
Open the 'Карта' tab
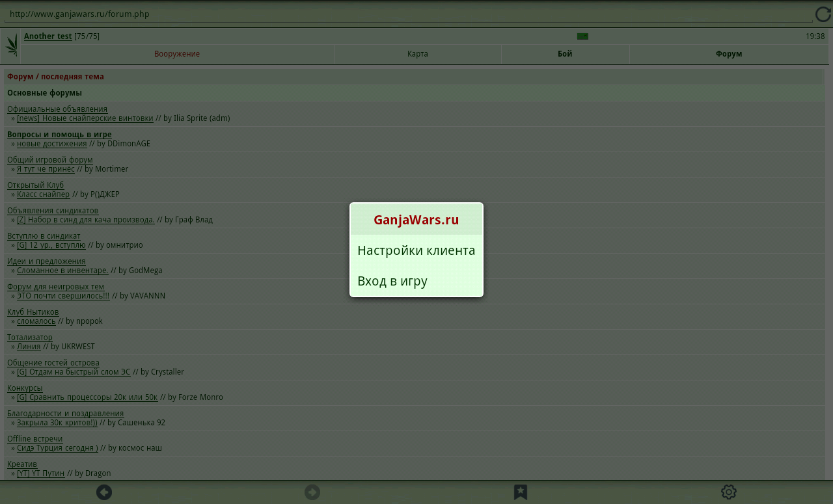click(x=418, y=54)
